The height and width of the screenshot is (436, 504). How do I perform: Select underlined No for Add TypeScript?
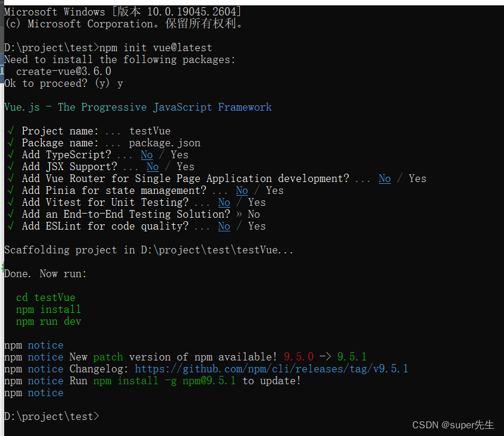147,155
